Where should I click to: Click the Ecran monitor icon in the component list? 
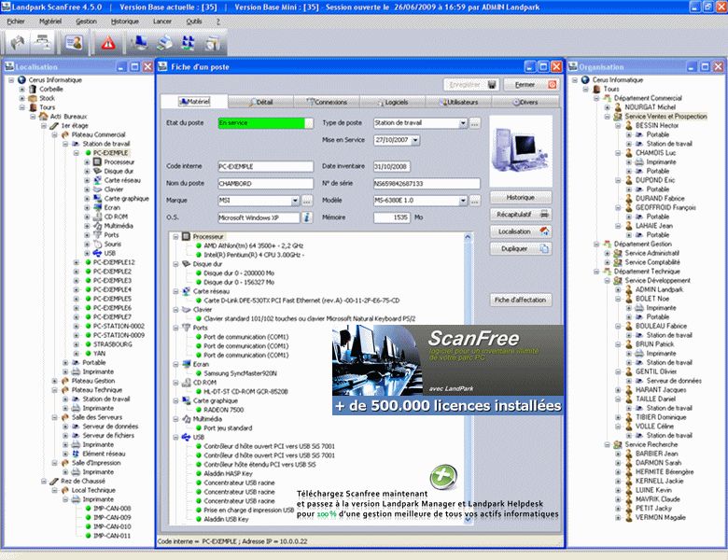coord(186,364)
